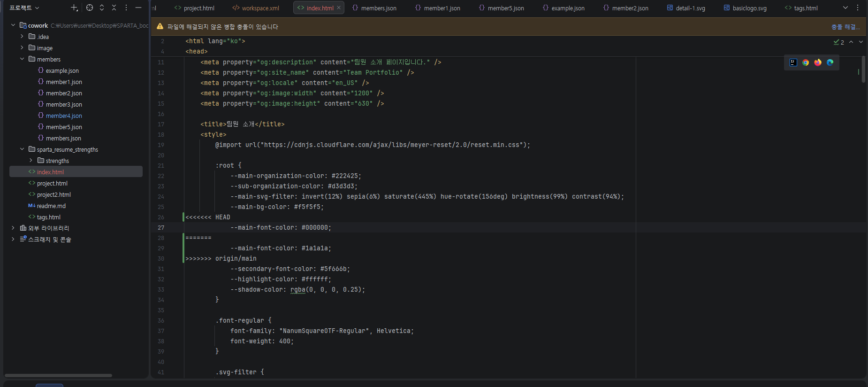Expand the .idea folder

pyautogui.click(x=22, y=37)
